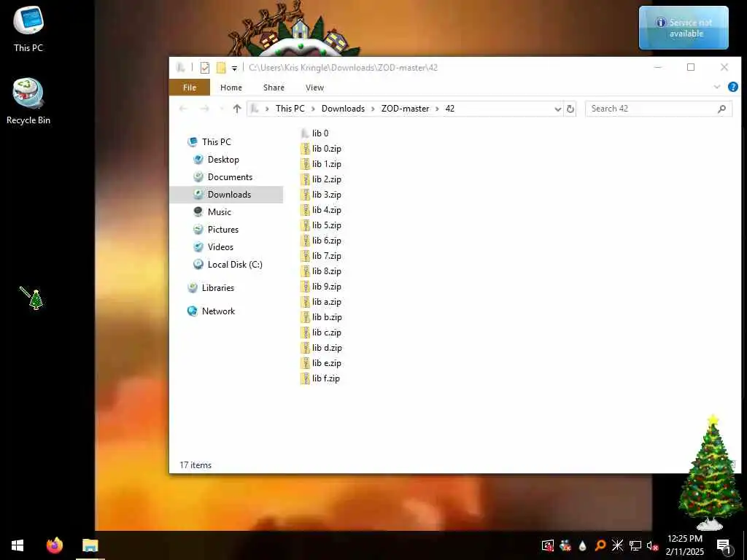This screenshot has width=747, height=560.
Task: Select the lib 0 folder
Action: [315, 133]
